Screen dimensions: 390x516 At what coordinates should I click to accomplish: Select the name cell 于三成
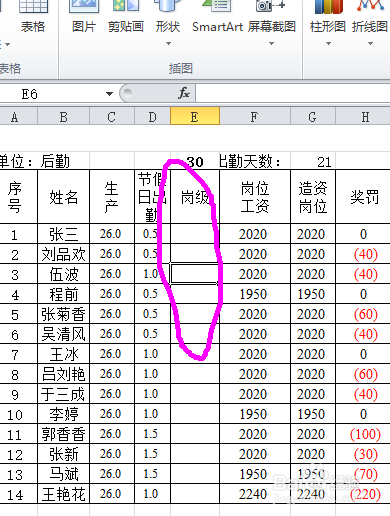63,394
